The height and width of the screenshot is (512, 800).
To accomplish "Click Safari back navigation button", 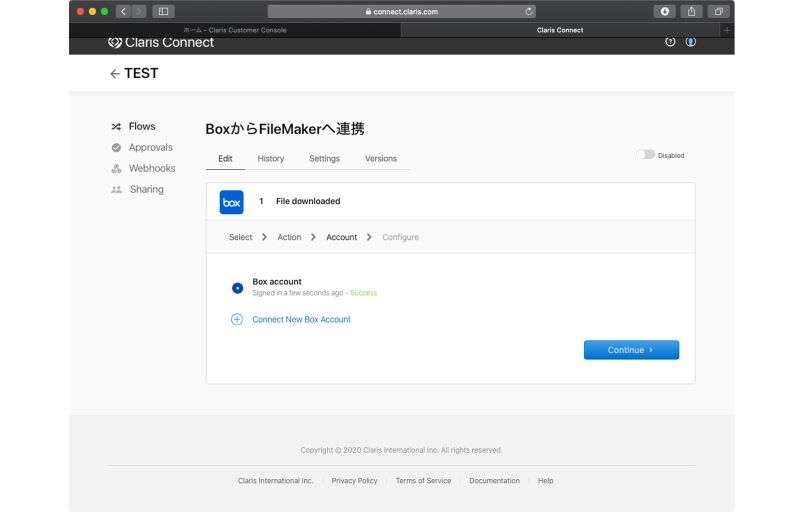I will point(123,11).
